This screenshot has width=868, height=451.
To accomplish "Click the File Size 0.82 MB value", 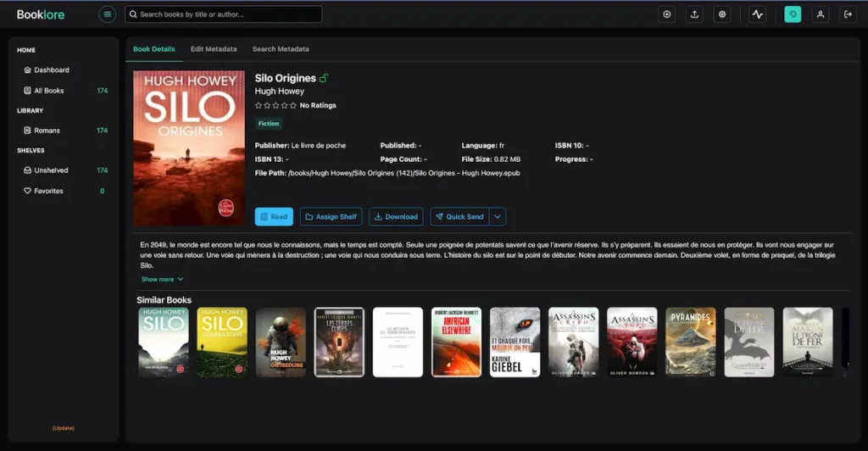I will pyautogui.click(x=507, y=159).
